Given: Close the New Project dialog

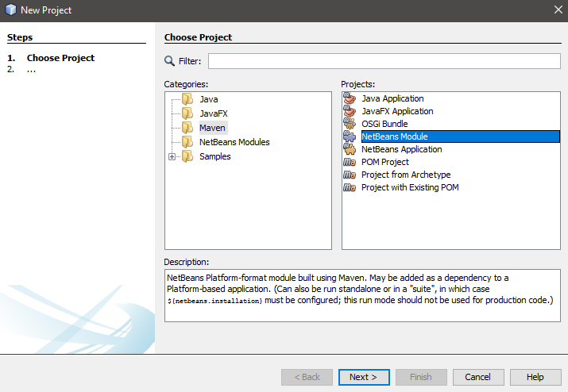Looking at the screenshot, I should [x=558, y=10].
